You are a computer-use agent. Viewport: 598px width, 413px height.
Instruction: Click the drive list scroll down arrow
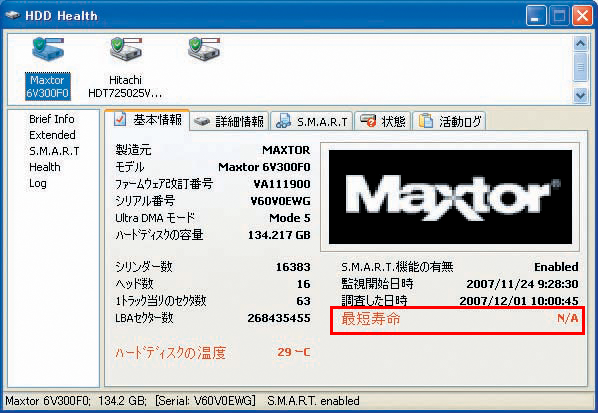point(580,95)
